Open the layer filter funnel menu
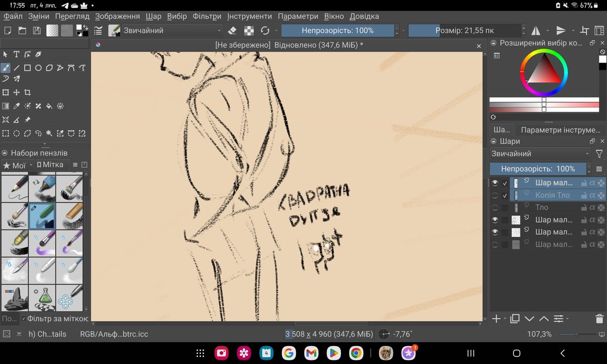Image resolution: width=607 pixels, height=364 pixels. (x=599, y=154)
